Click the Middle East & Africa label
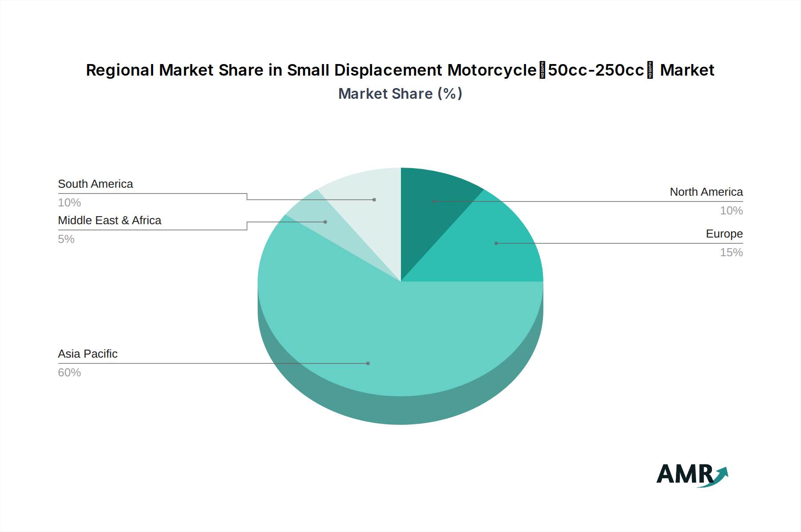 pos(110,220)
